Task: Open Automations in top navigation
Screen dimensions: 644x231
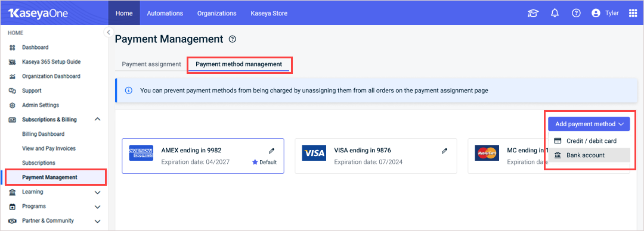Action: coord(165,13)
